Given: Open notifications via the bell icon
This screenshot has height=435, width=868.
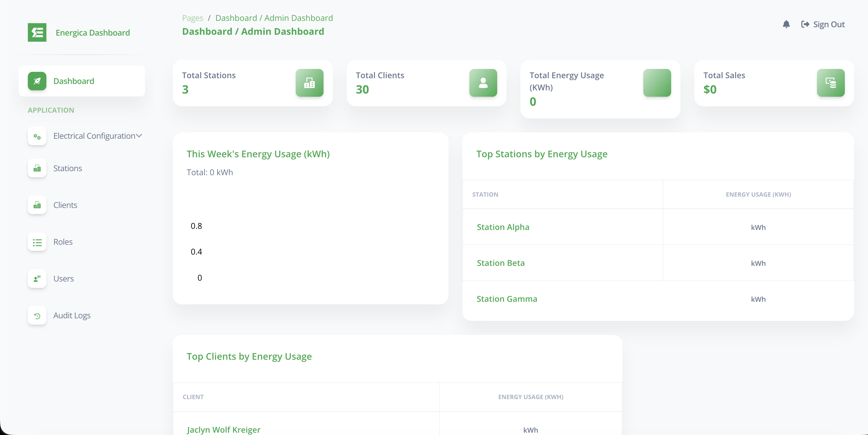Looking at the screenshot, I should point(787,24).
